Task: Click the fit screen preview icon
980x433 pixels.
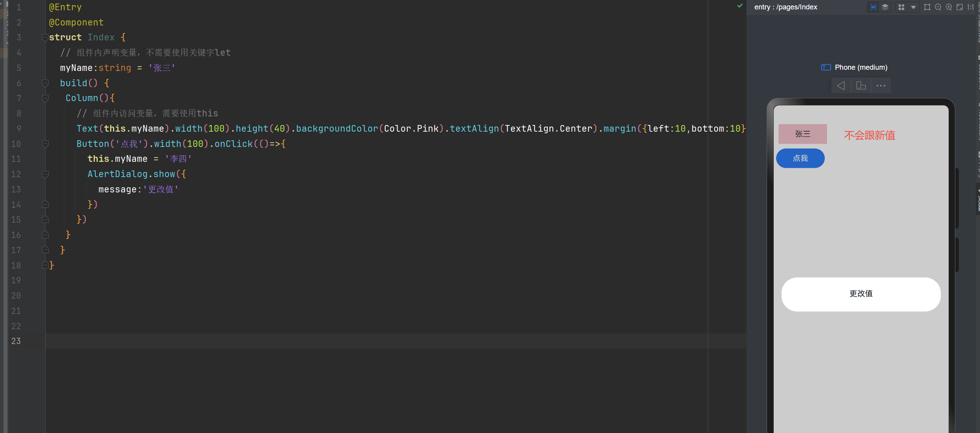Action: (x=960, y=7)
